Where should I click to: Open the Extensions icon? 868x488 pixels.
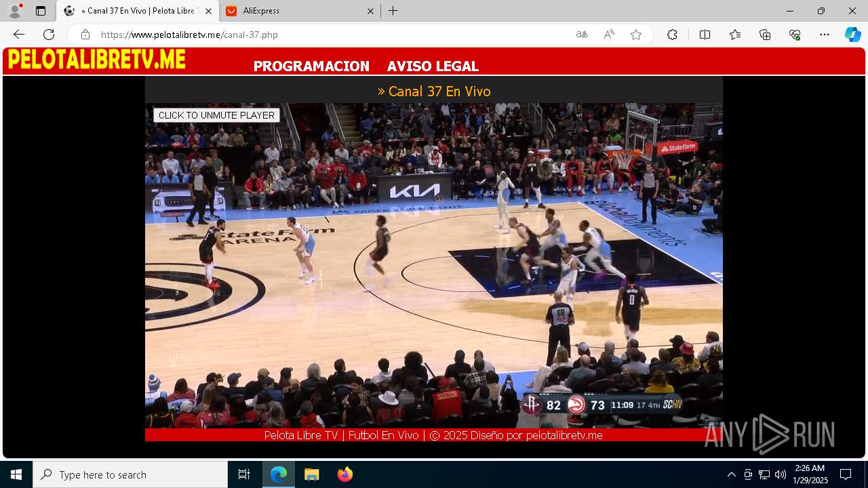(x=672, y=35)
